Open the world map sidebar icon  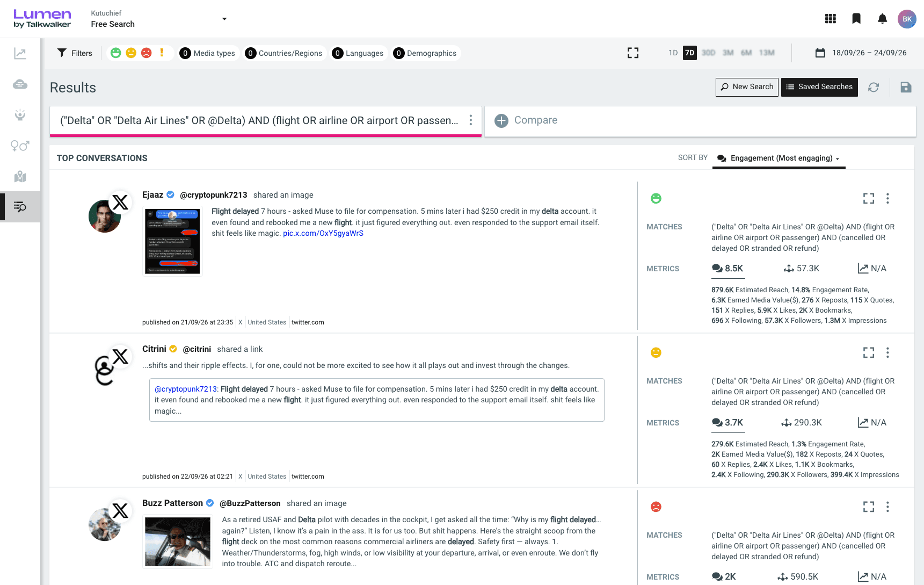click(x=20, y=176)
